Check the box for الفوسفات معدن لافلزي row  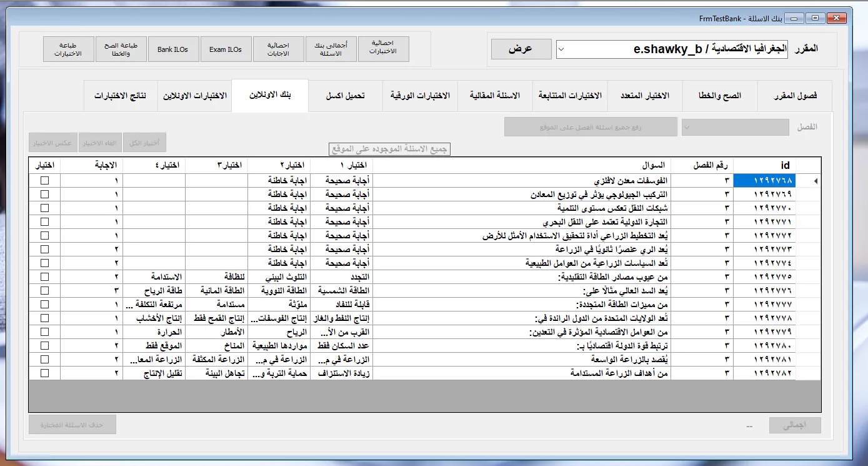coord(44,180)
